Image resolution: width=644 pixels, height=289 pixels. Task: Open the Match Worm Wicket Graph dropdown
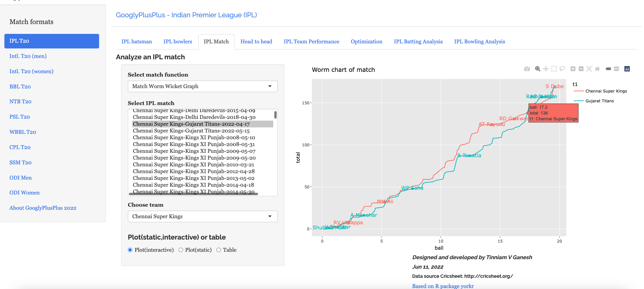coord(202,86)
